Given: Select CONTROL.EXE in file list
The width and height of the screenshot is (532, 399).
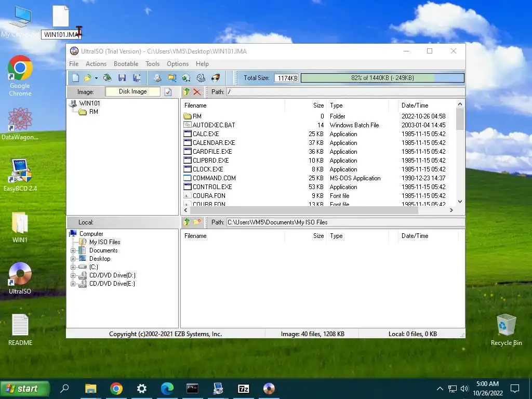Looking at the screenshot, I should pyautogui.click(x=212, y=187).
